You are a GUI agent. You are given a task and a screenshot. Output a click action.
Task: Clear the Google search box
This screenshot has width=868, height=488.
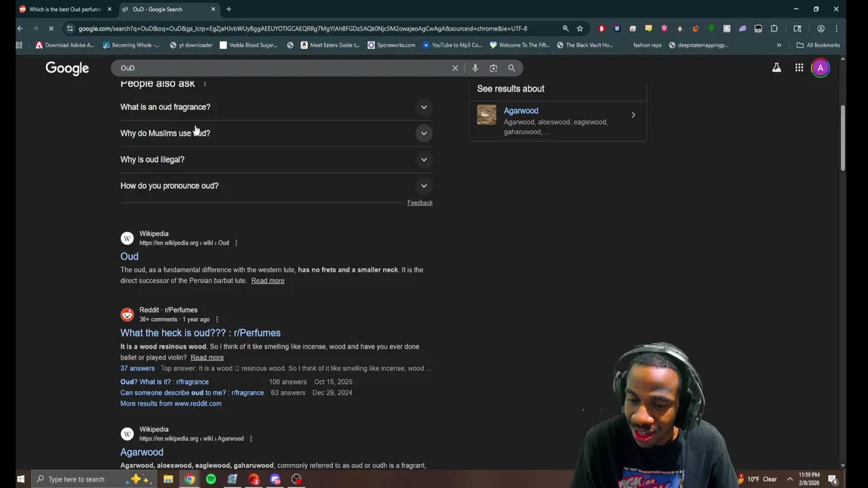[455, 68]
